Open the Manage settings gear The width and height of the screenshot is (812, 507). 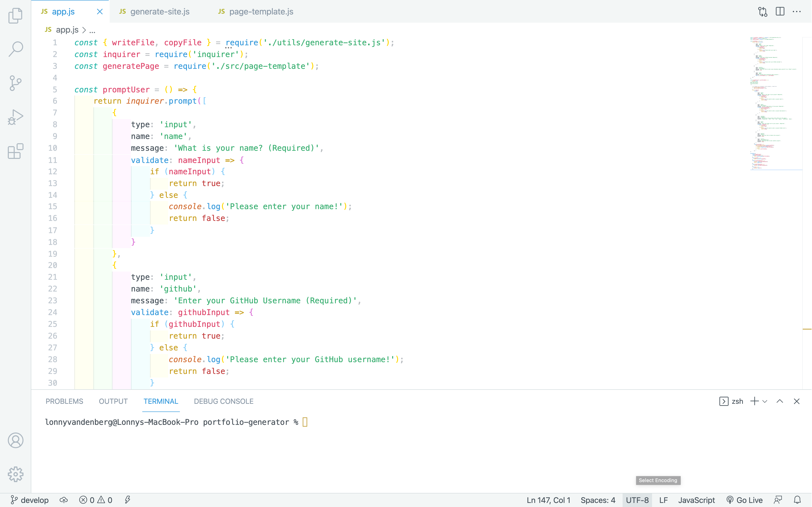[x=15, y=474]
